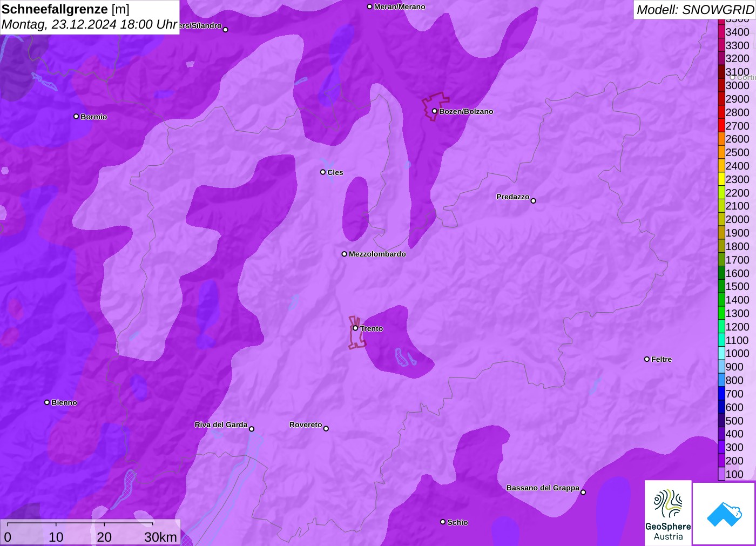Image resolution: width=756 pixels, height=546 pixels.
Task: Click the Bormio location dot
Action: [x=76, y=116]
